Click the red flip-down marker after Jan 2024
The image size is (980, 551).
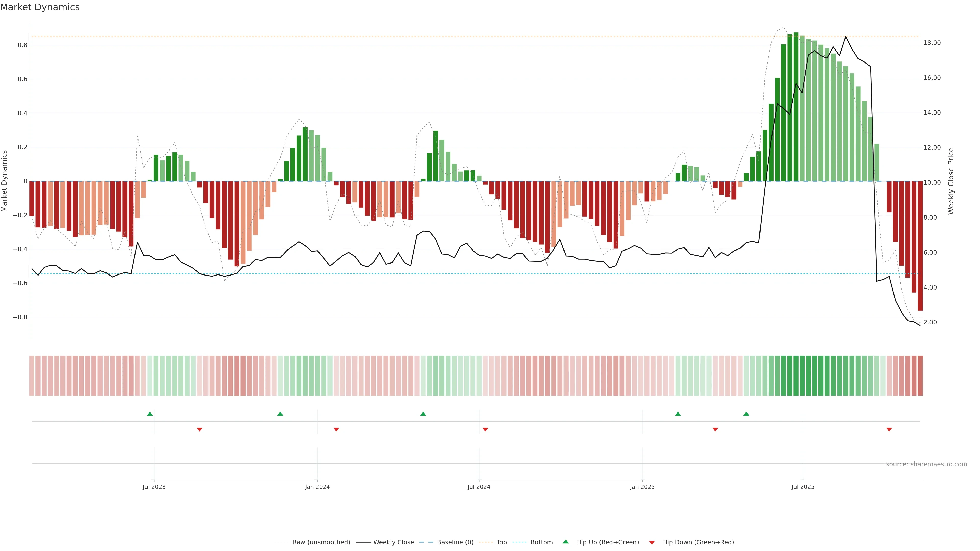pyautogui.click(x=336, y=429)
